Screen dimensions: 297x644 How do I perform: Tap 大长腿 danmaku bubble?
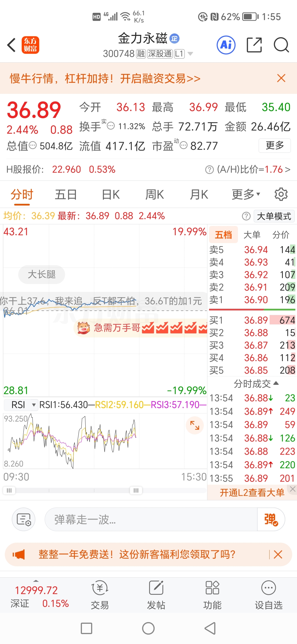[42, 275]
